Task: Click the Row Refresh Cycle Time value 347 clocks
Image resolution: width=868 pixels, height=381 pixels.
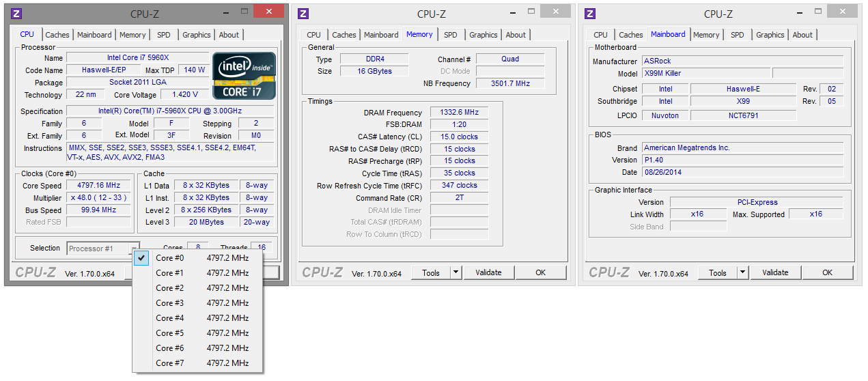Action: [x=459, y=185]
